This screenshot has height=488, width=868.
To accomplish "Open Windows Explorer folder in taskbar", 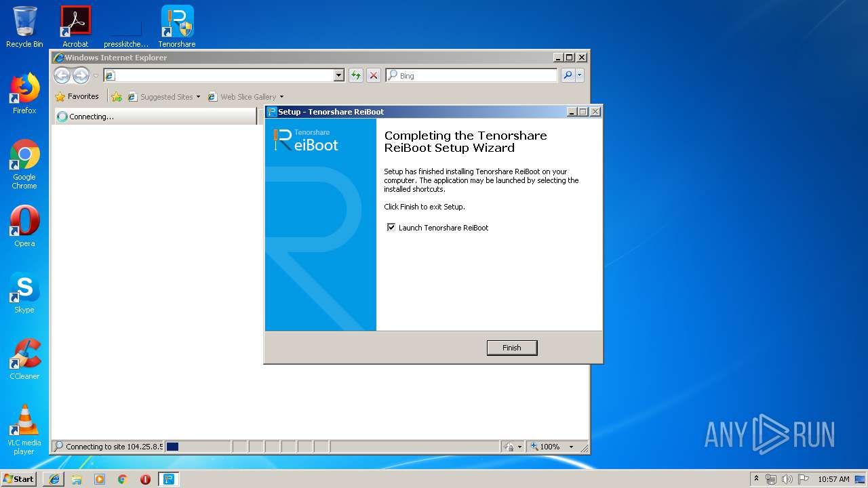I will click(x=77, y=479).
